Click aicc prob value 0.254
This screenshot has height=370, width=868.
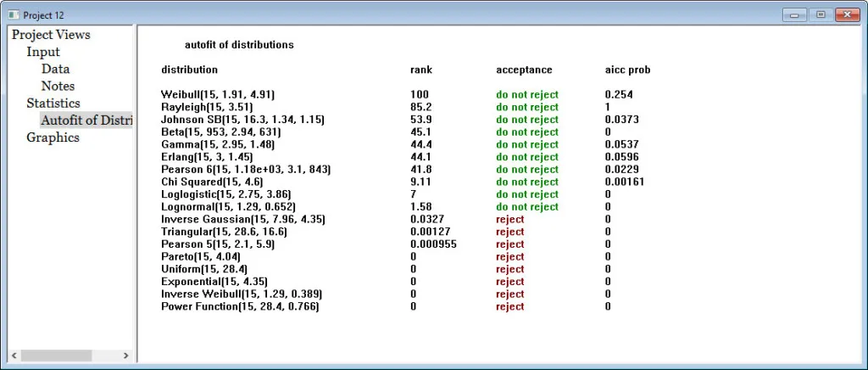point(619,95)
